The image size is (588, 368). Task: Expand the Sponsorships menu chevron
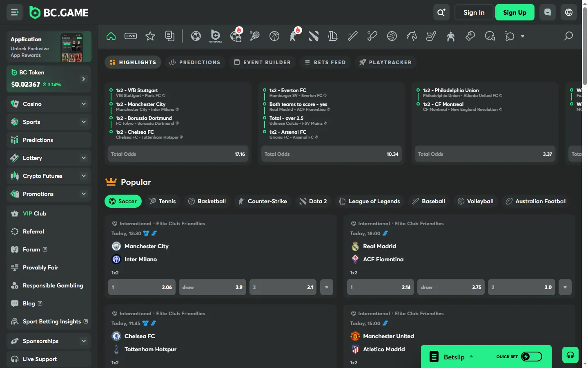coord(84,341)
